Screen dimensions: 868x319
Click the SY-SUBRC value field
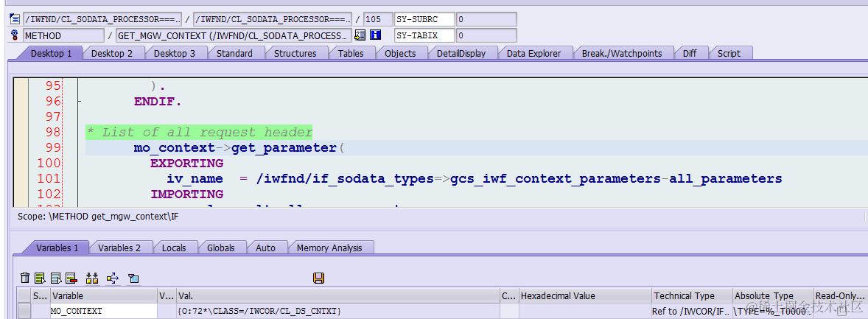pyautogui.click(x=486, y=19)
